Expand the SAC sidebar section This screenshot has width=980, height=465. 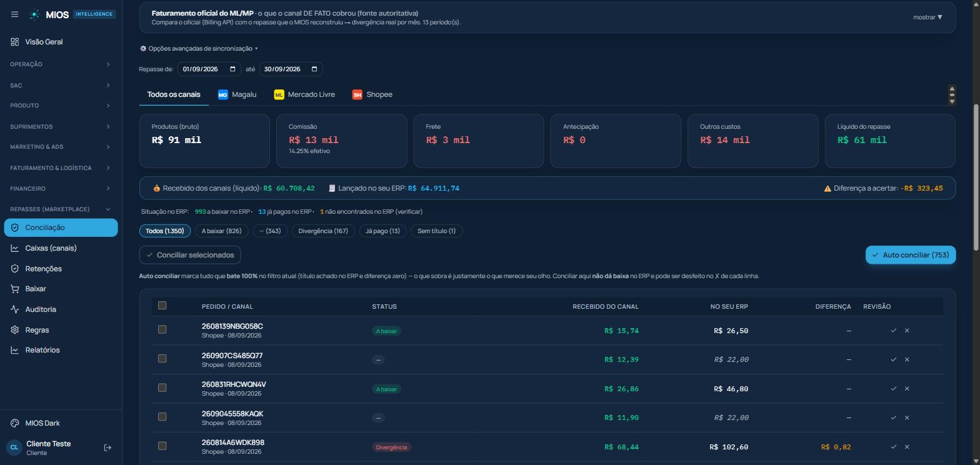61,85
